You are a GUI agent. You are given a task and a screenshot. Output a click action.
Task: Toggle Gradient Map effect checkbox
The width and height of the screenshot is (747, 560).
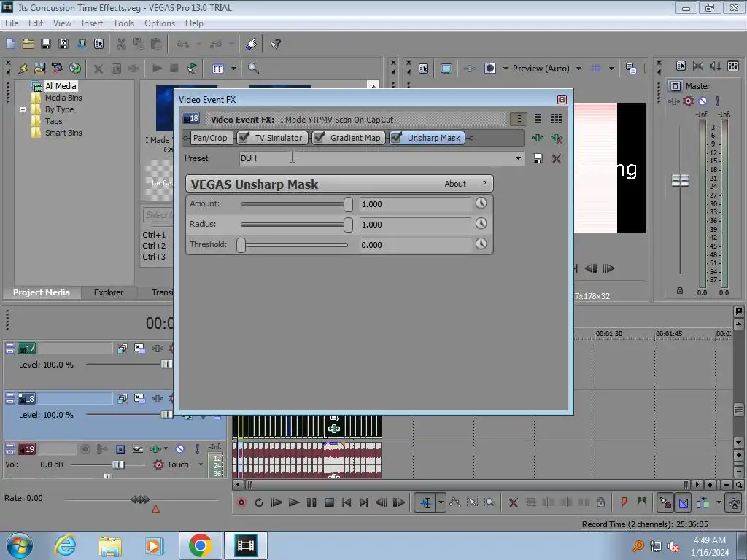pos(319,138)
